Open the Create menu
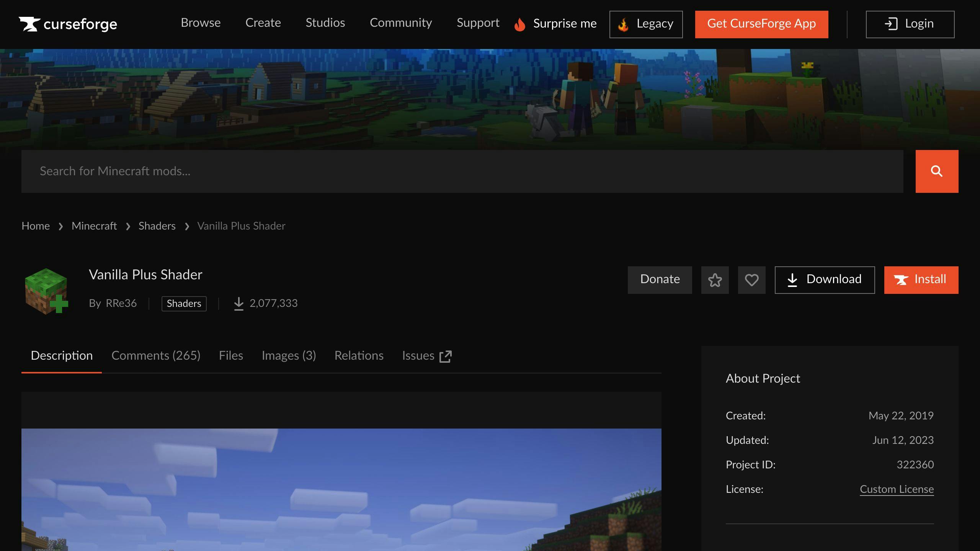This screenshot has height=551, width=980. tap(263, 23)
